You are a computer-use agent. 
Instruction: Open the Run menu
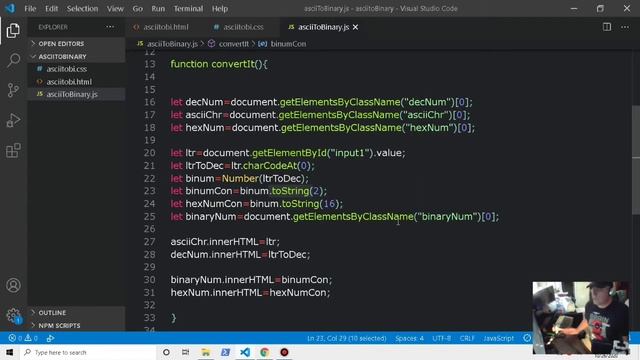tap(158, 8)
